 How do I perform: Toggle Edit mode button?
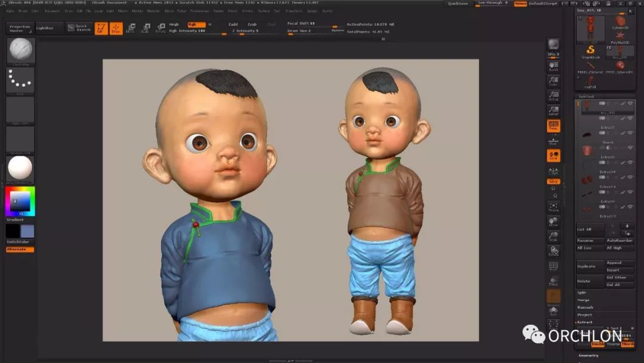coord(101,28)
